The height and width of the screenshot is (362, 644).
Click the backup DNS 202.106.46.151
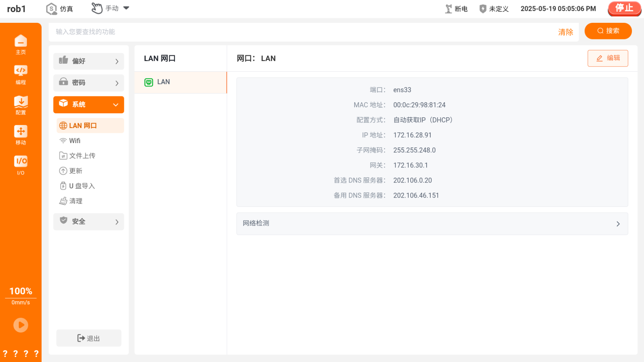click(x=416, y=195)
